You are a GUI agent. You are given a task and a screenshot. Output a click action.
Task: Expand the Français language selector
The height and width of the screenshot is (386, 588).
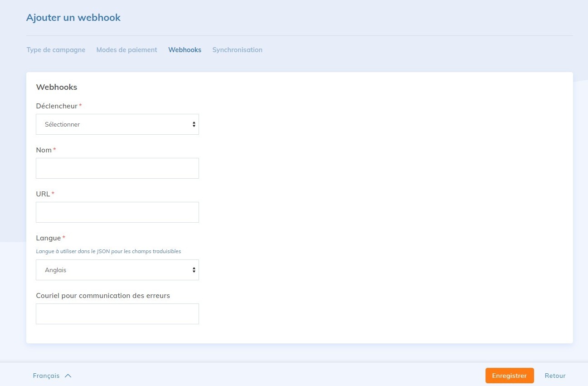pyautogui.click(x=52, y=375)
